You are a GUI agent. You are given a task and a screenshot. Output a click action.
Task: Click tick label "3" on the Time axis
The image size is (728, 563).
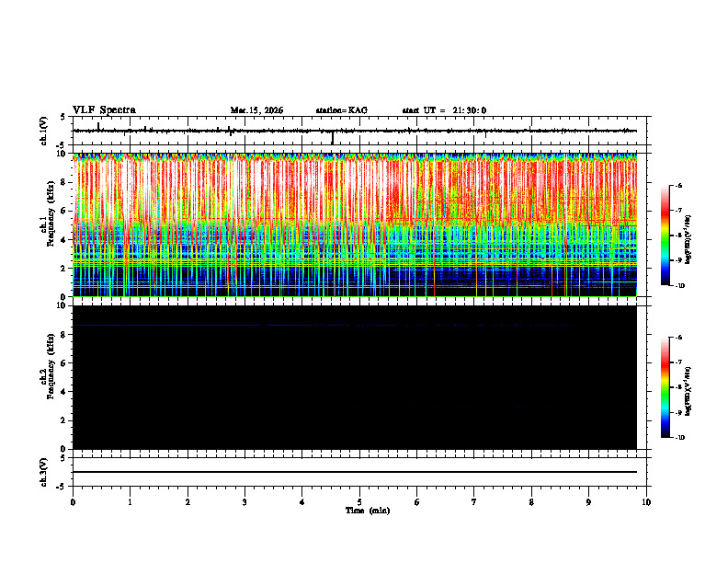245,502
